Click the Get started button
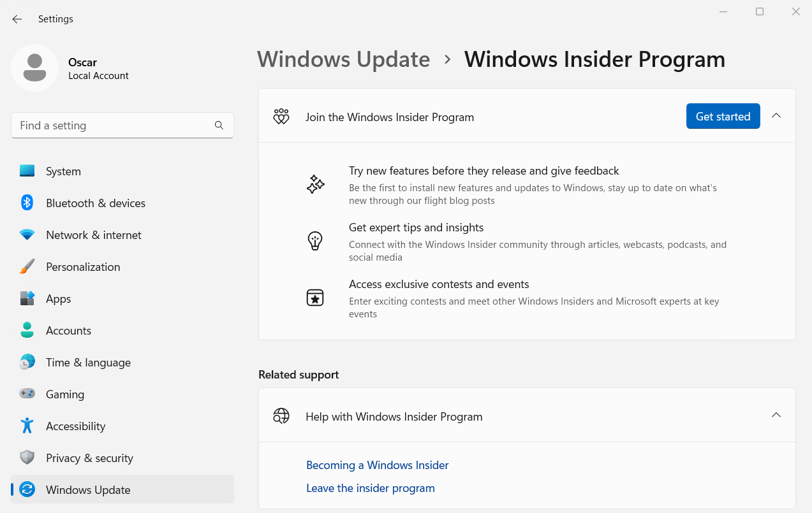Screen dimensions: 812x513 [x=723, y=116]
